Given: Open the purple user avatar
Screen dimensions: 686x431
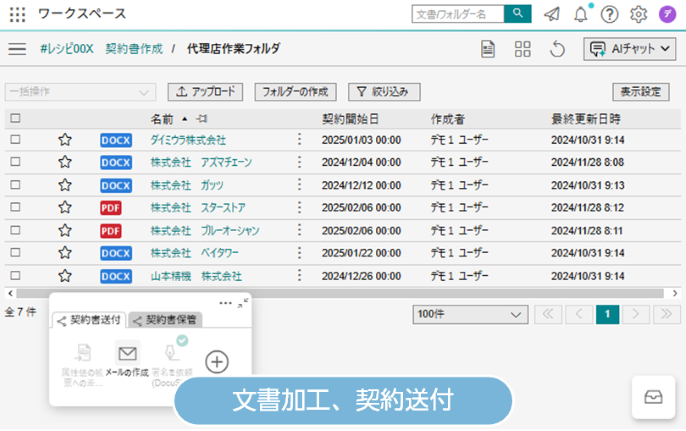Looking at the screenshot, I should 668,14.
